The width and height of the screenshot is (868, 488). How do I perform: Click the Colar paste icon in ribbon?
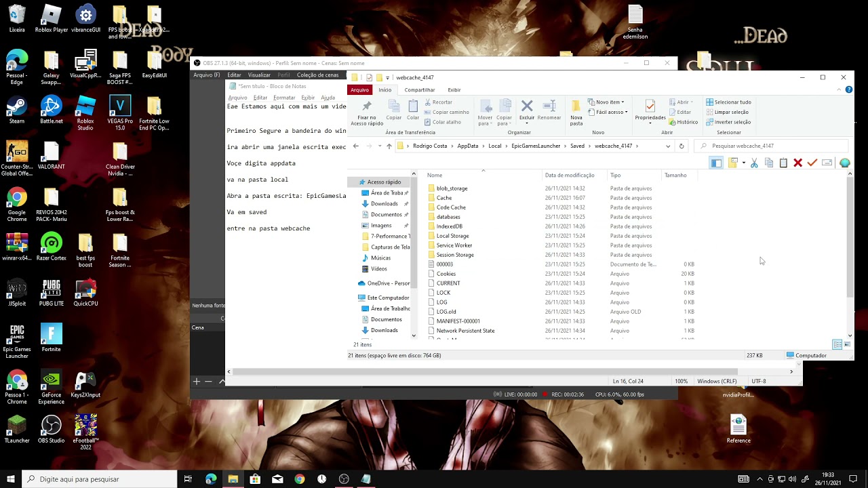(413, 110)
